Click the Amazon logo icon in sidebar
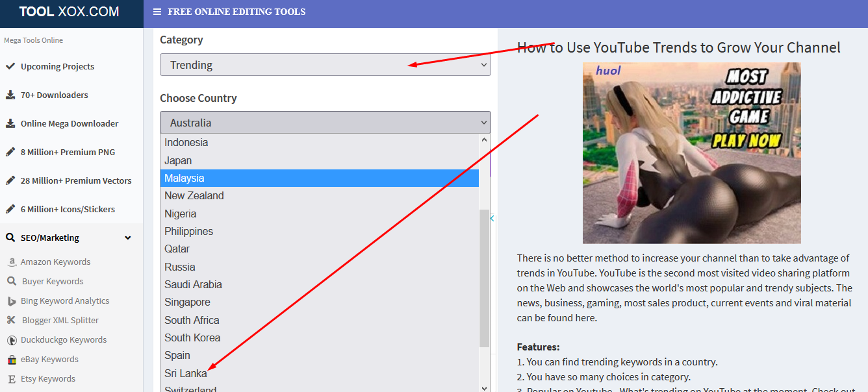Image resolution: width=868 pixels, height=392 pixels. click(x=11, y=262)
